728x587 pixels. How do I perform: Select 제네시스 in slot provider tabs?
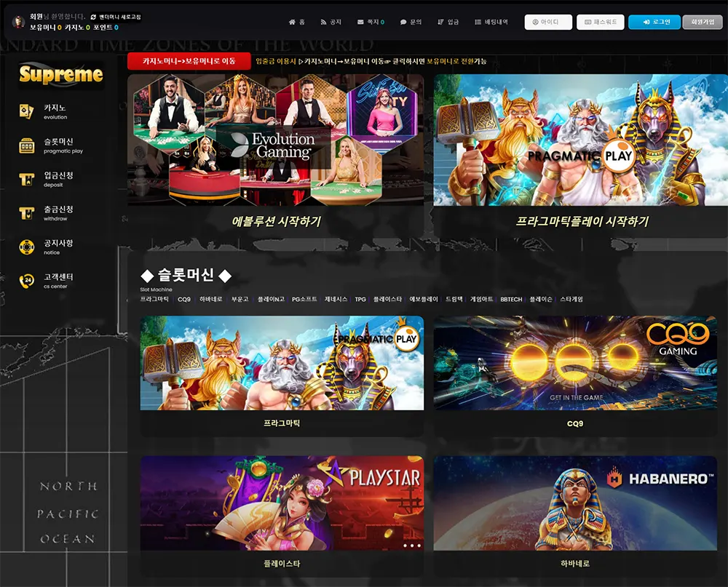[336, 299]
